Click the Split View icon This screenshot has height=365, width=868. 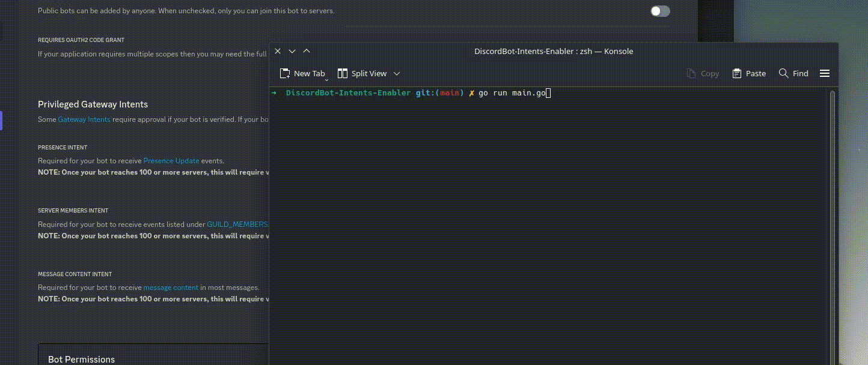[343, 73]
